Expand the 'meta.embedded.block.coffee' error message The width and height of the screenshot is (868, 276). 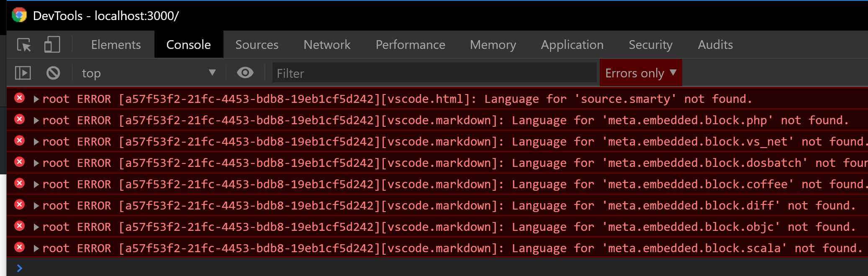tap(36, 184)
